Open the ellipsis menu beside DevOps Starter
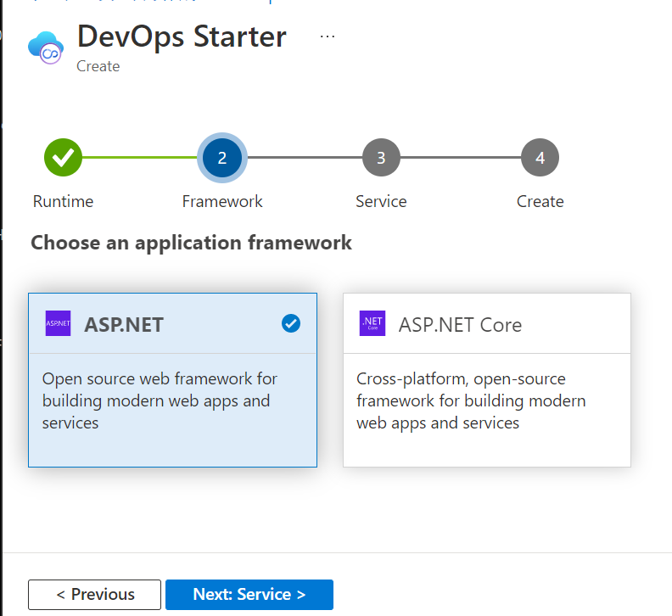 [x=328, y=36]
